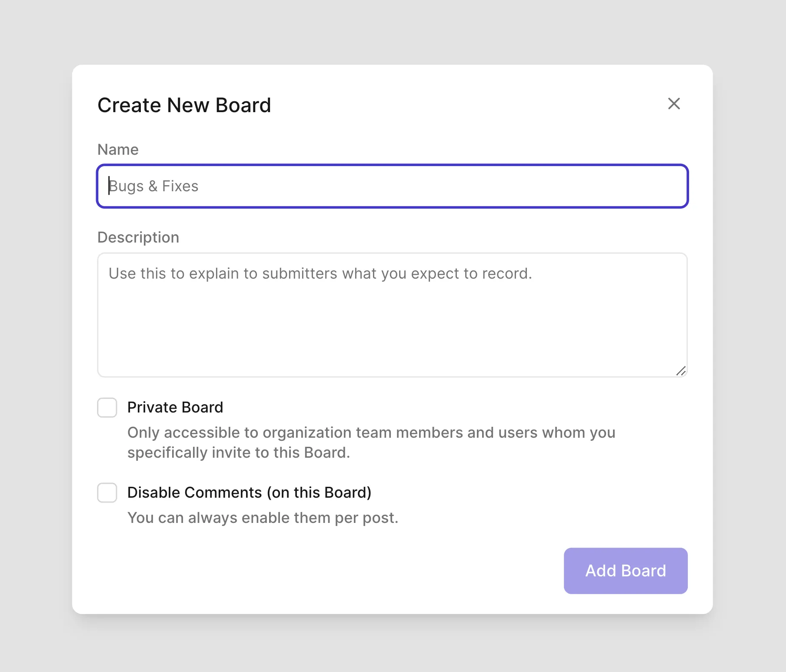Click the Add Board button
The image size is (786, 672).
click(x=625, y=571)
